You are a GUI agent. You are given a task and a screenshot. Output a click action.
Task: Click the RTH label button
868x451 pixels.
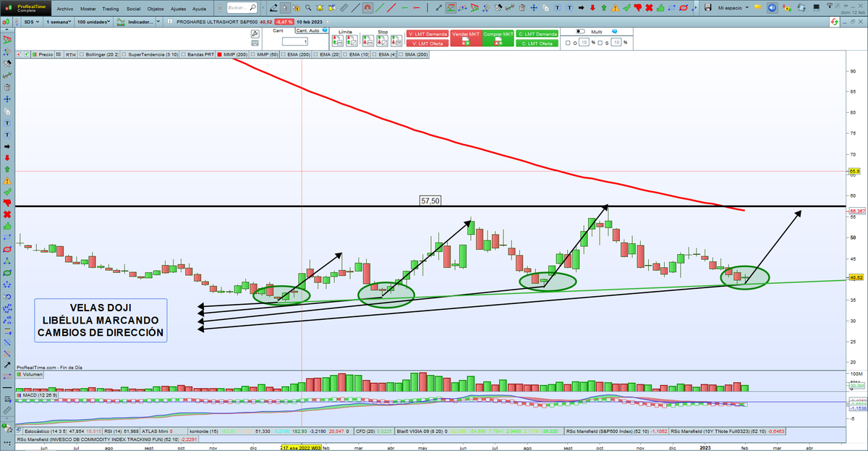tap(71, 54)
